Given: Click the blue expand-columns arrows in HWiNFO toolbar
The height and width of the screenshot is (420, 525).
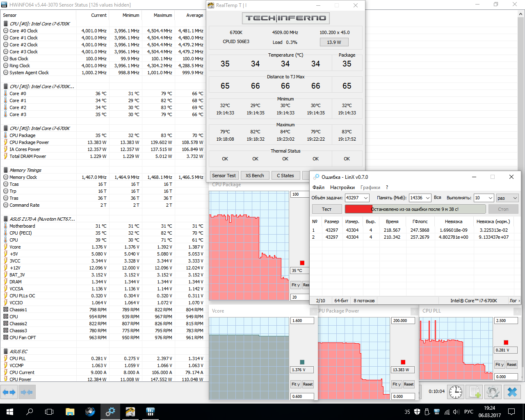Looking at the screenshot, I should [x=9, y=392].
